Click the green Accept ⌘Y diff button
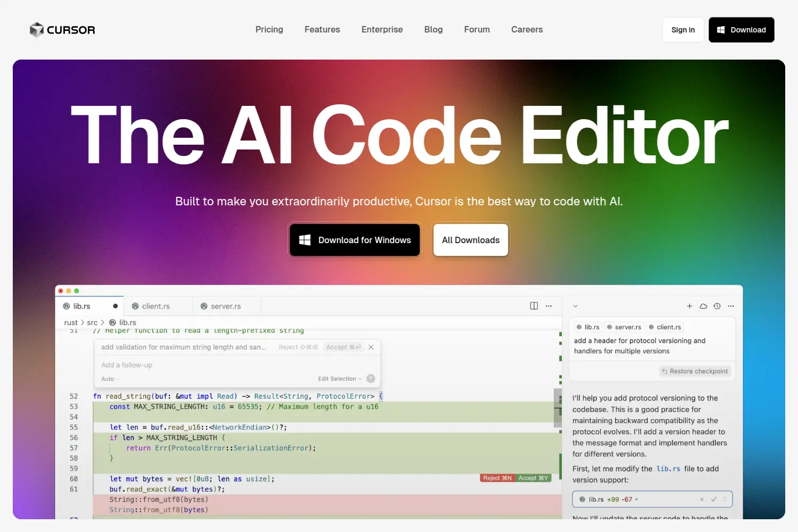Screen dimensions: 798x532 (533, 478)
